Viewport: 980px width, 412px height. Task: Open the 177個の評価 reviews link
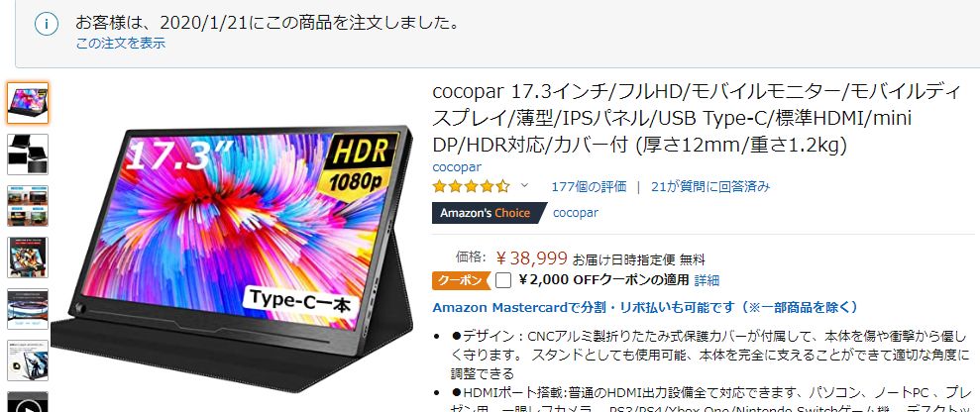[x=589, y=186]
